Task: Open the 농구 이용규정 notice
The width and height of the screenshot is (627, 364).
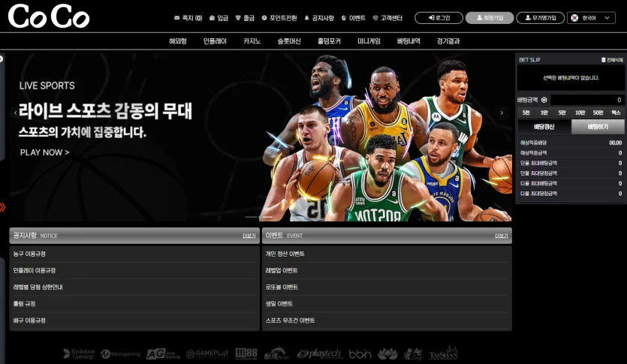Action: coord(29,254)
